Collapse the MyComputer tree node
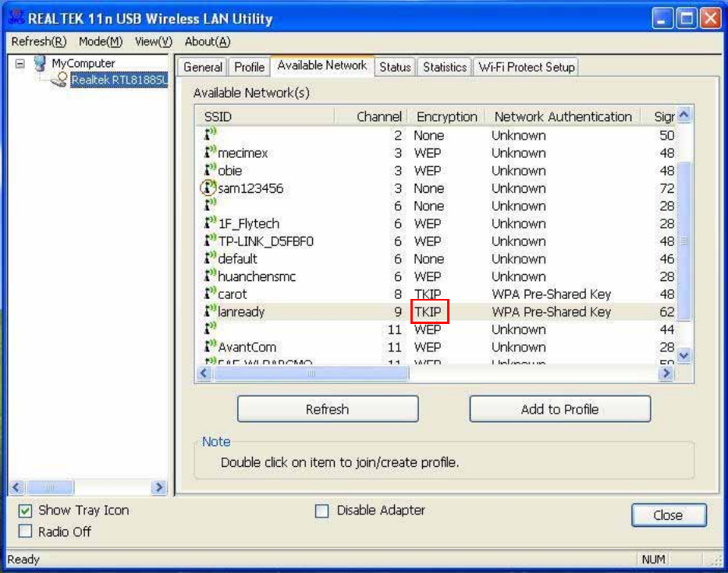The image size is (728, 573). point(20,63)
